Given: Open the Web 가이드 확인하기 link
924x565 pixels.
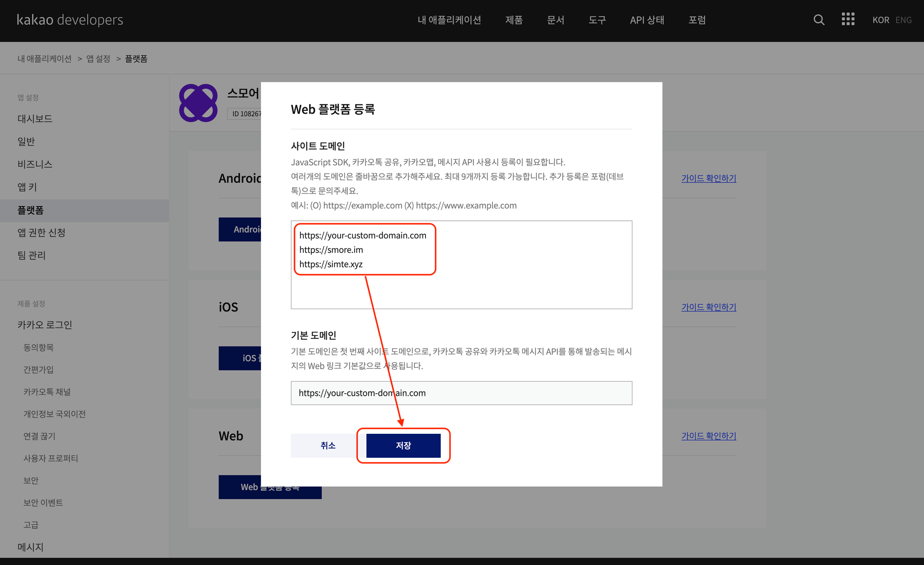Looking at the screenshot, I should (x=708, y=436).
